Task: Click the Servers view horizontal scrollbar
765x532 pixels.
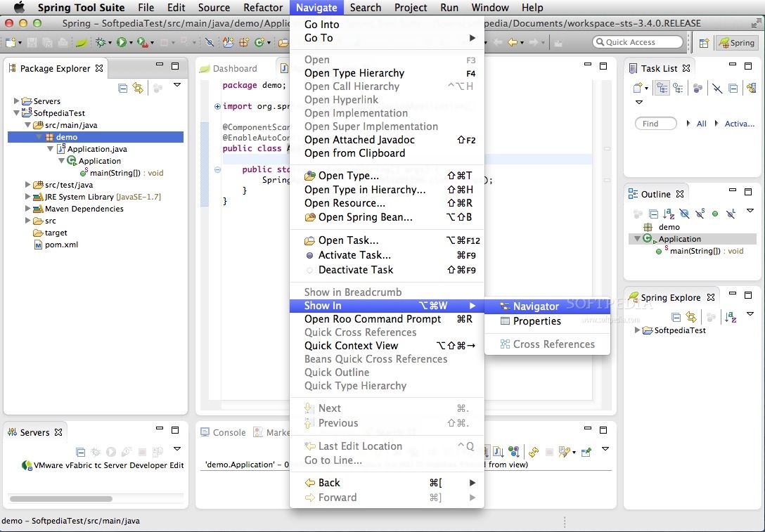Action: click(61, 499)
